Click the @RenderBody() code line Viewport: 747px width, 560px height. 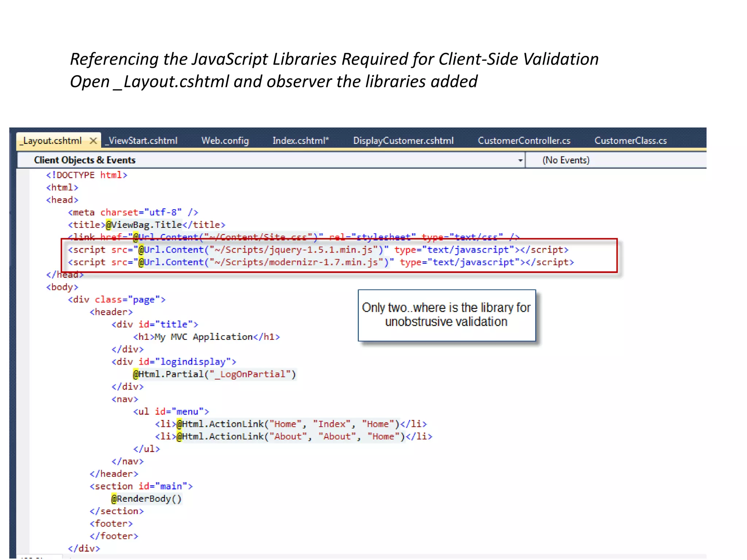[146, 499]
